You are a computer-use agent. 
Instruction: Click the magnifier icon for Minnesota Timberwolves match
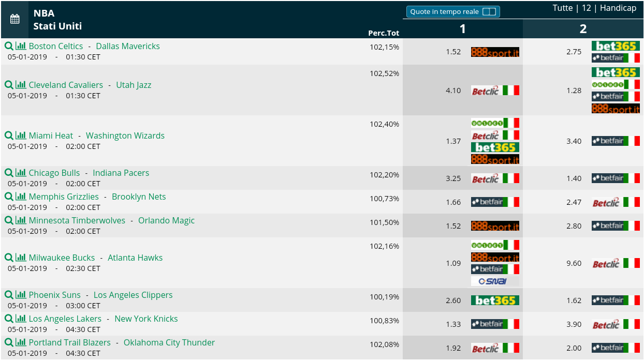(9, 220)
